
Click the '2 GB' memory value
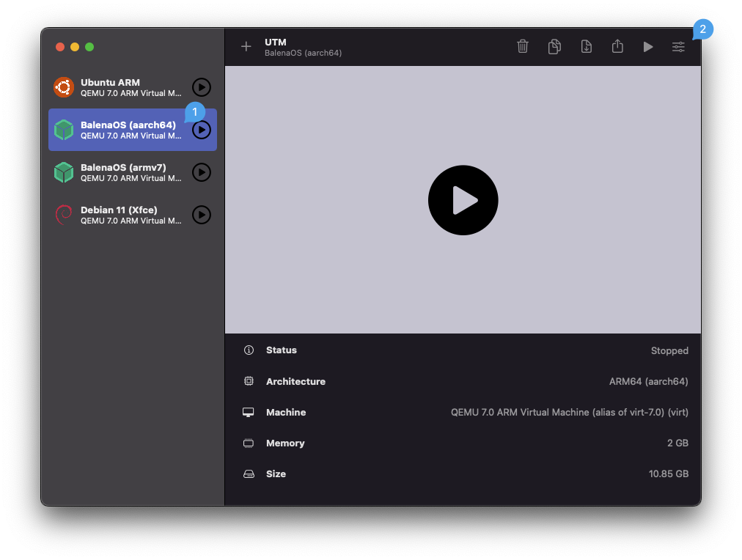point(677,443)
